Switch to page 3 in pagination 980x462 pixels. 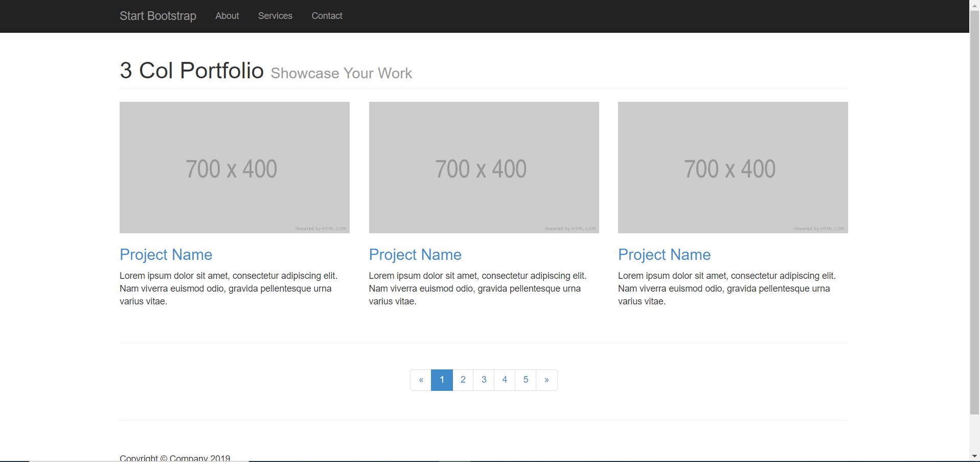[x=484, y=380]
